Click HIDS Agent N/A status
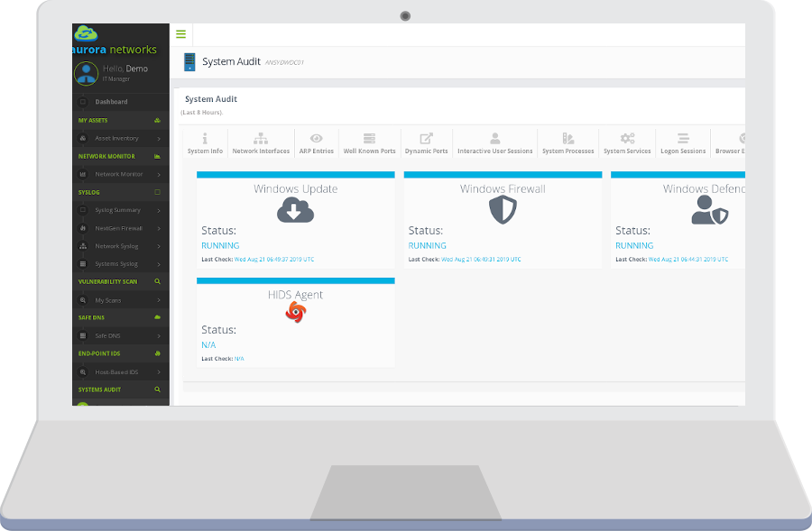812x531 pixels. point(208,344)
